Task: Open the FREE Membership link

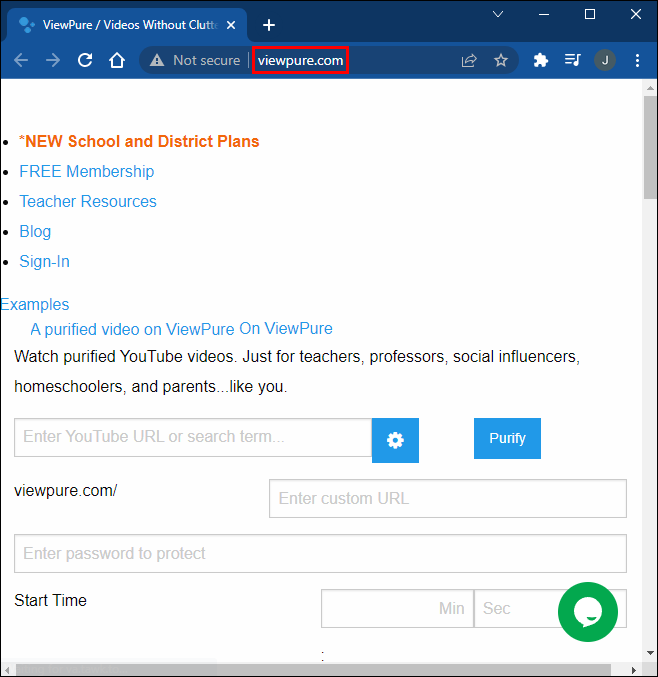Action: 87,171
